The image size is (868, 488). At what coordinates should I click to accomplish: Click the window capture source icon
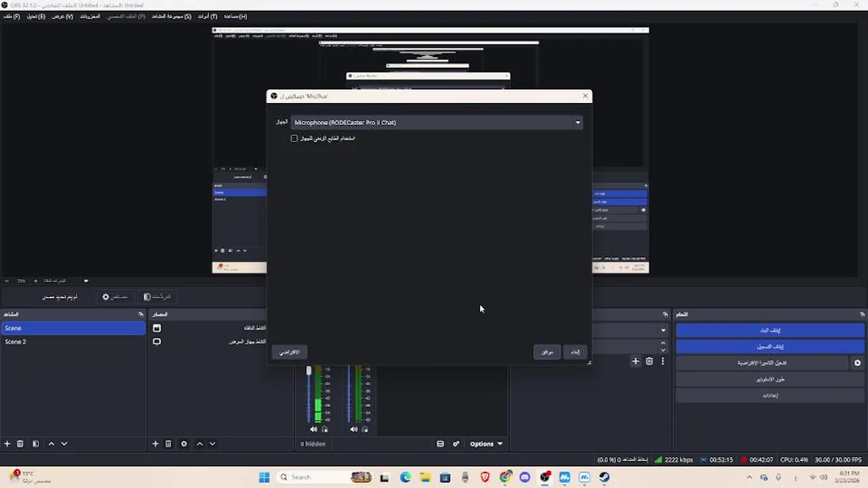(x=157, y=328)
